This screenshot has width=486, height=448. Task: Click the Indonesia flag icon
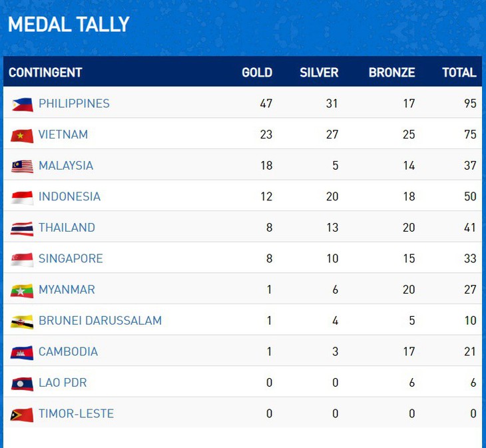click(22, 197)
